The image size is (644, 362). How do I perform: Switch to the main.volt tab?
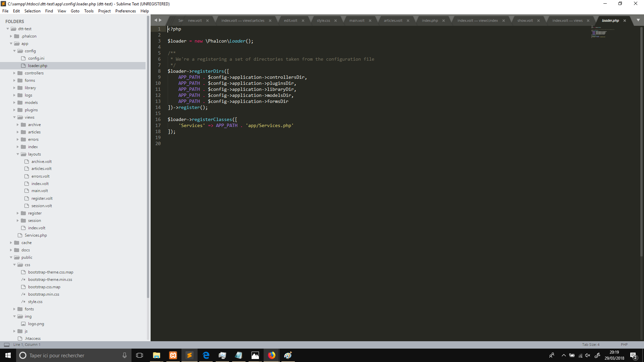click(x=357, y=21)
